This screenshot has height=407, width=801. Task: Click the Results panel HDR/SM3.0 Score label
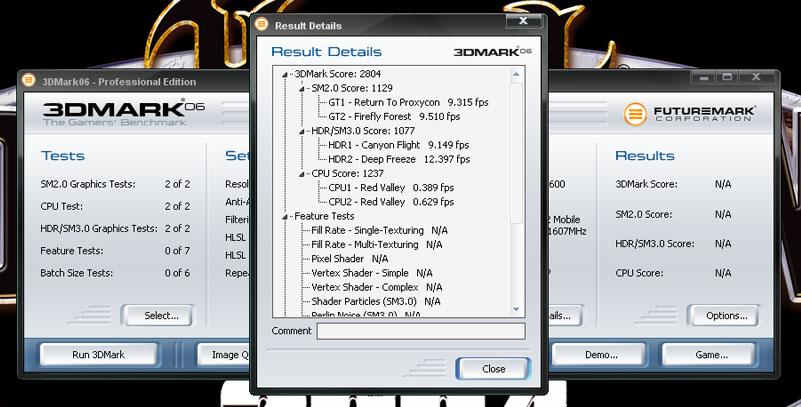point(654,244)
